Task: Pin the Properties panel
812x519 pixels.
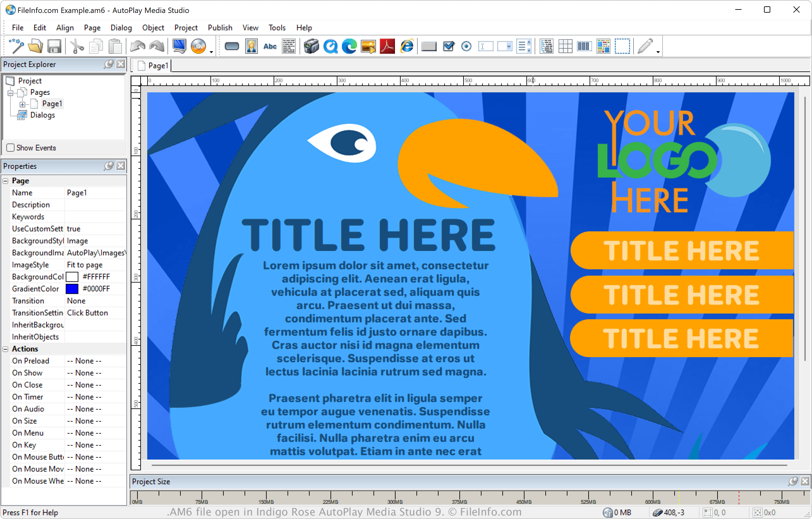Action: [109, 166]
